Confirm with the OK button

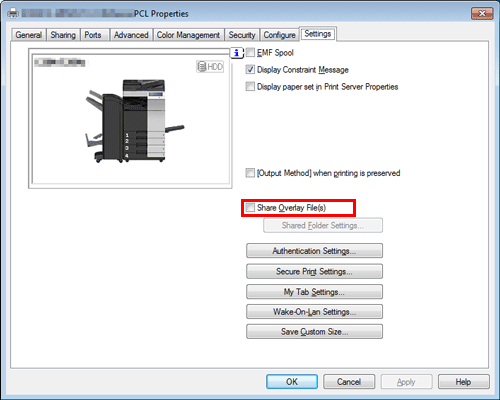point(292,382)
